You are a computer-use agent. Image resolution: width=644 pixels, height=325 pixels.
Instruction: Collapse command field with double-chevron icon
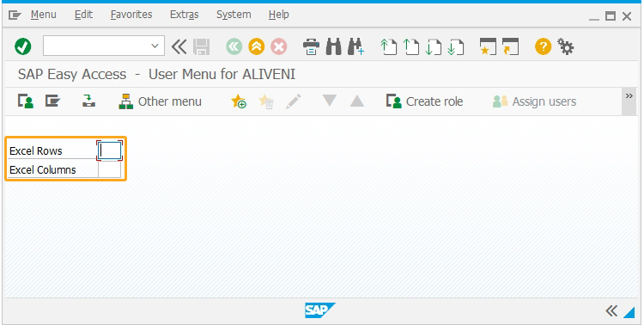179,46
